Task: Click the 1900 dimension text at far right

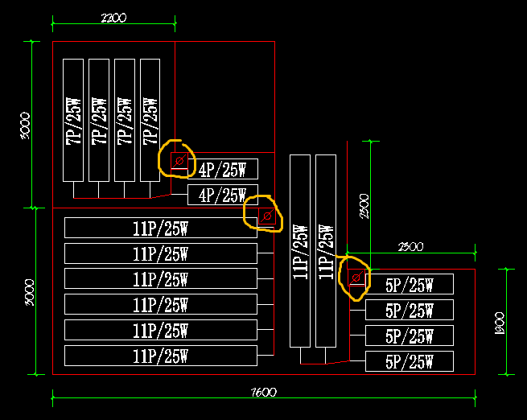Action: click(x=499, y=322)
